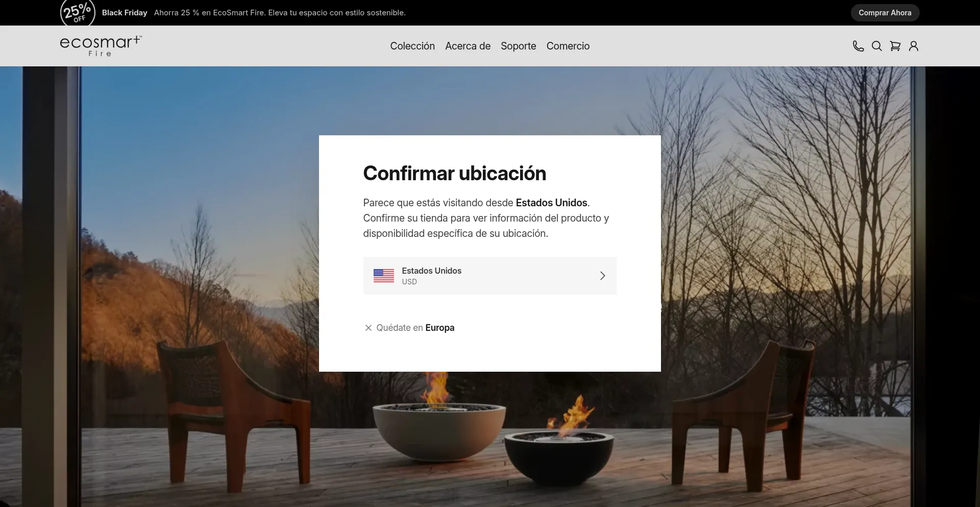
Task: Open the shopping cart icon
Action: coord(895,46)
